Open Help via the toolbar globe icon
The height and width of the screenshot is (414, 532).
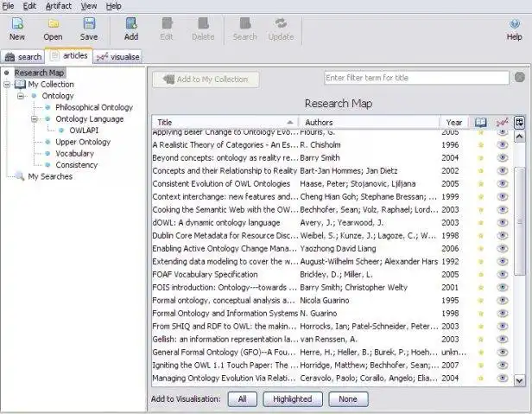coord(515,24)
